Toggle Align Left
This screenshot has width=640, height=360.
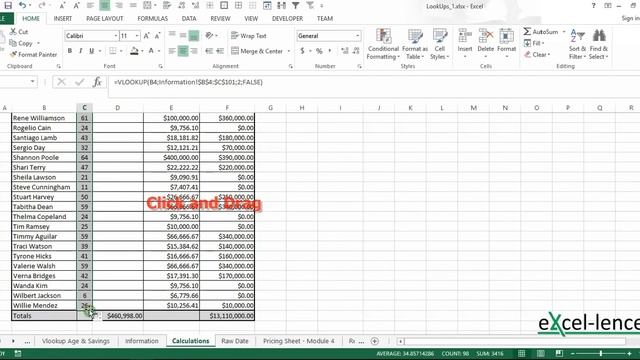pyautogui.click(x=172, y=51)
